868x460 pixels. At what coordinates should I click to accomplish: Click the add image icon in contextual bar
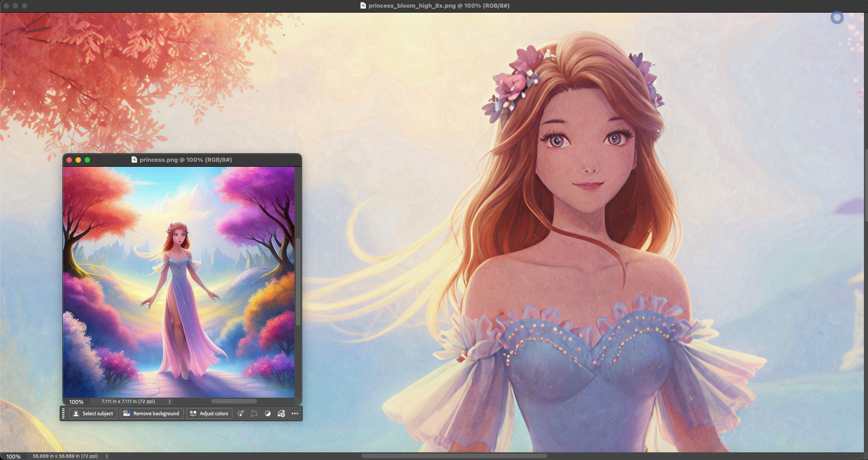click(281, 413)
